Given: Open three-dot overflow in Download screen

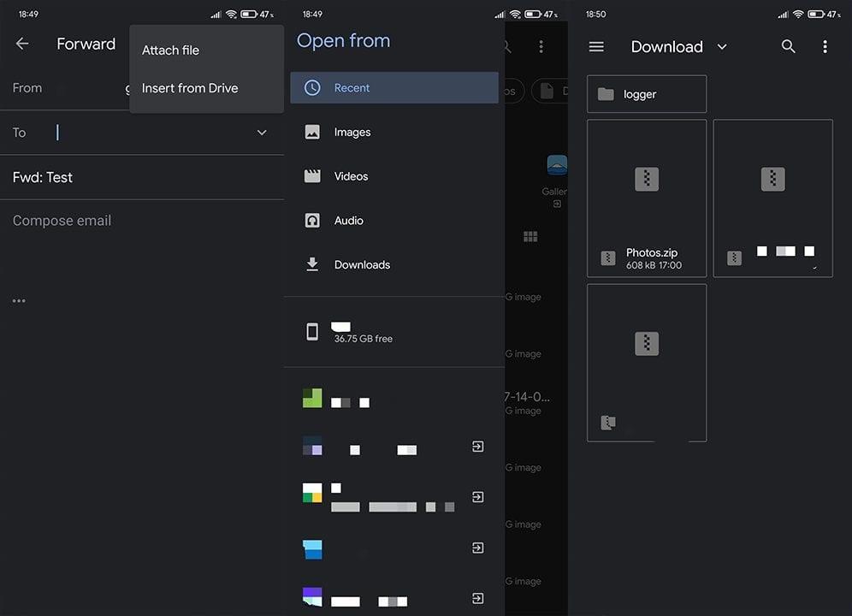Looking at the screenshot, I should click(825, 47).
